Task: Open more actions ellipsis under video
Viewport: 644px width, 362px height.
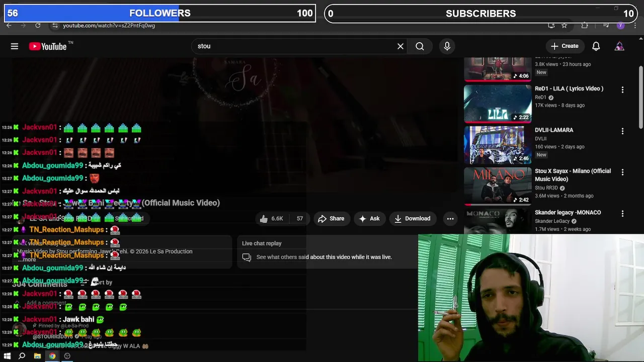Action: click(x=450, y=219)
